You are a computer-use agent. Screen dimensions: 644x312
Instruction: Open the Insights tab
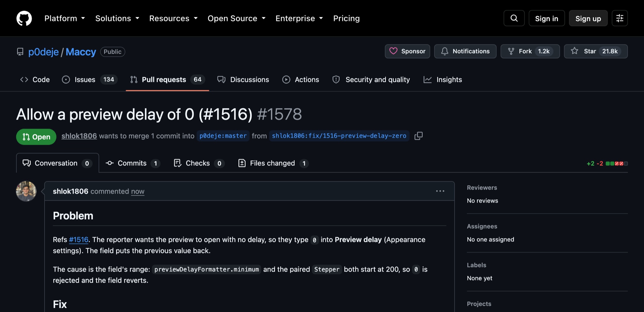click(x=443, y=80)
